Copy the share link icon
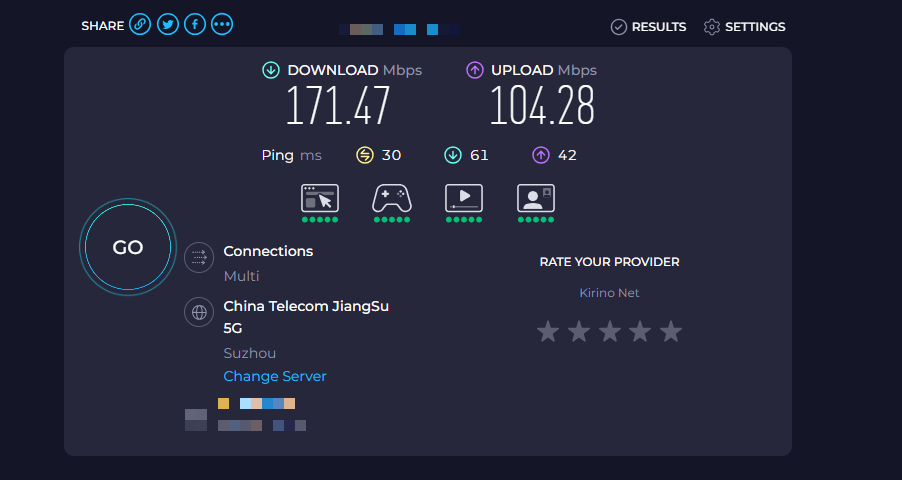This screenshot has width=902, height=480. (140, 25)
